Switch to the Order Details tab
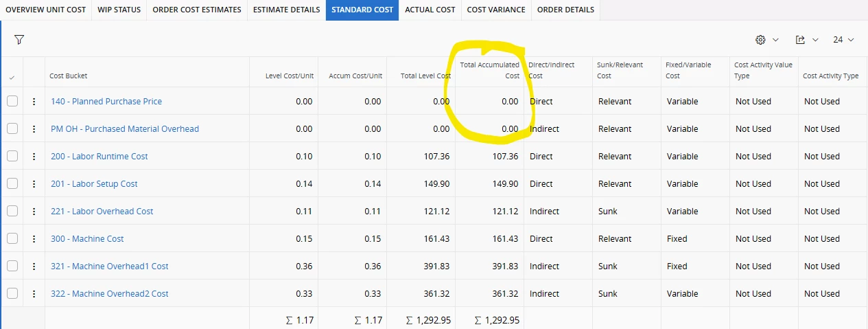Image resolution: width=868 pixels, height=329 pixels. pos(565,10)
